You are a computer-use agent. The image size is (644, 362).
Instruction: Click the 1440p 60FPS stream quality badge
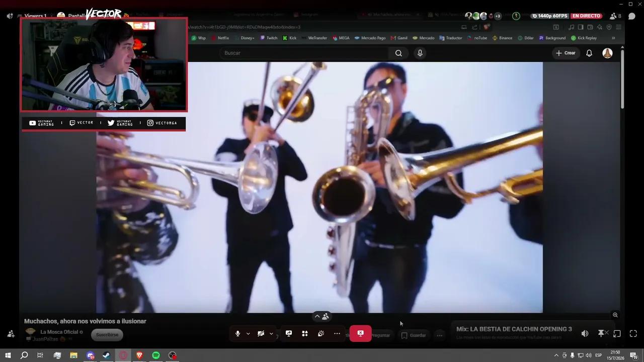tap(549, 16)
